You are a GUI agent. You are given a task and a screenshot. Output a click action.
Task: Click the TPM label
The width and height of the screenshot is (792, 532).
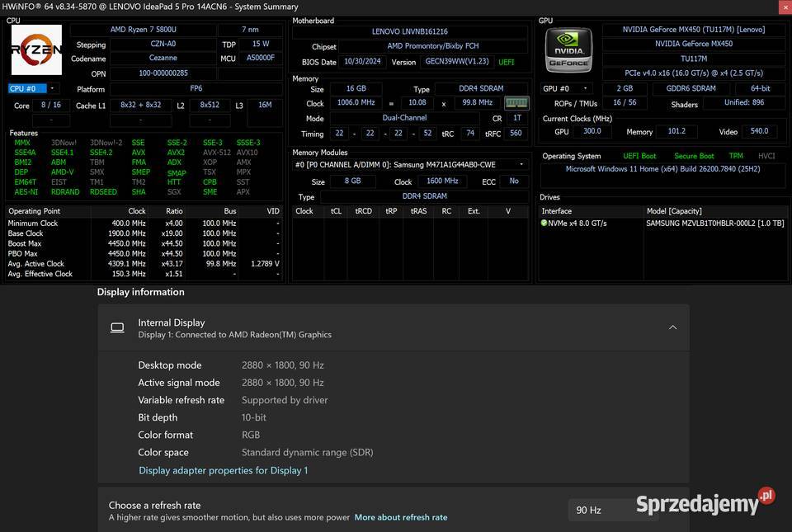[736, 156]
